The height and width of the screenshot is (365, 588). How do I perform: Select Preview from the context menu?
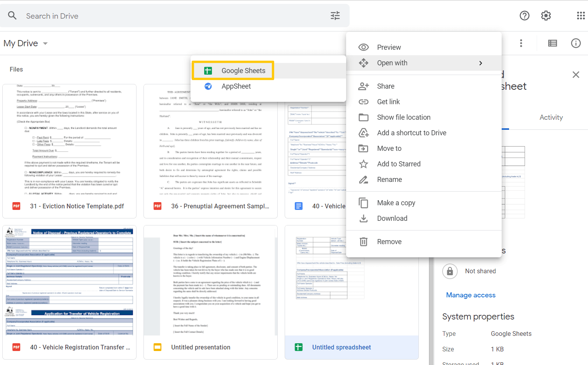[424, 47]
